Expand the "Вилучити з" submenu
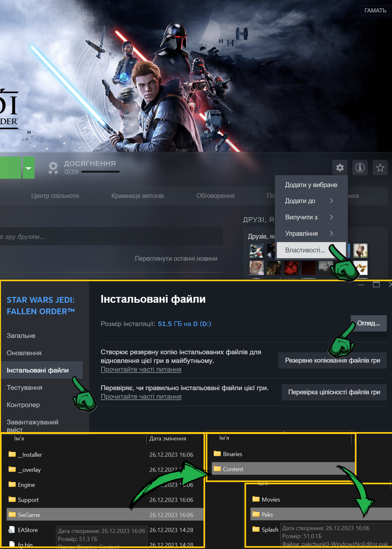This screenshot has width=392, height=549. (311, 217)
